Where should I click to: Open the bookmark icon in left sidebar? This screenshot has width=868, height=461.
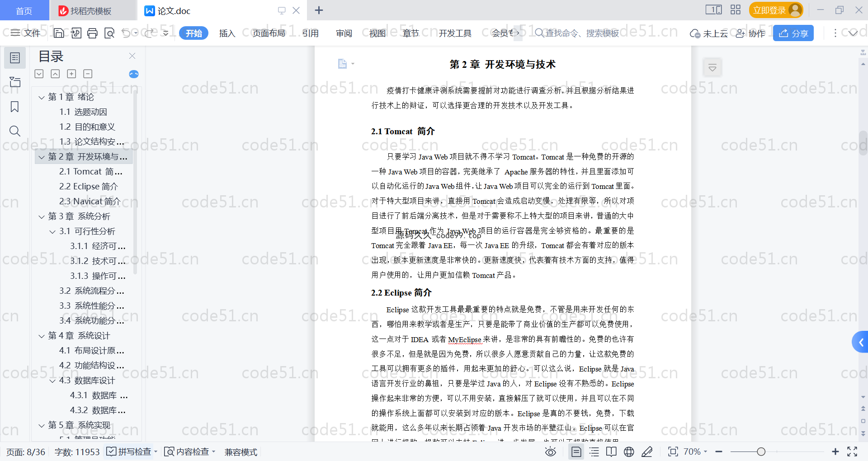pyautogui.click(x=15, y=107)
